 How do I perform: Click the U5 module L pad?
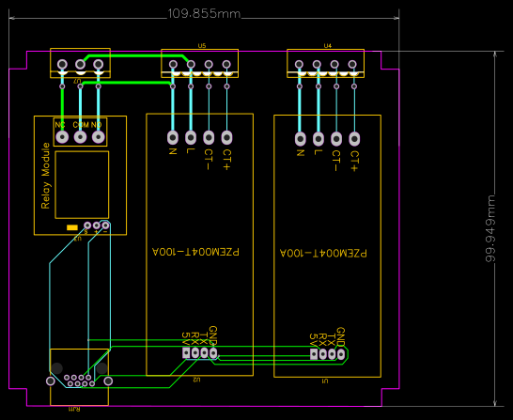[191, 138]
